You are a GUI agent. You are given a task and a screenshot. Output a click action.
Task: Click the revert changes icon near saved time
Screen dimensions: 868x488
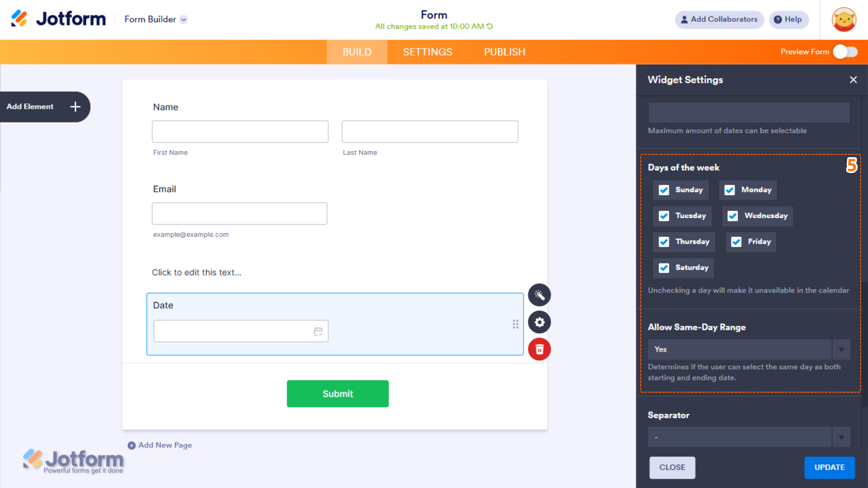coord(490,26)
